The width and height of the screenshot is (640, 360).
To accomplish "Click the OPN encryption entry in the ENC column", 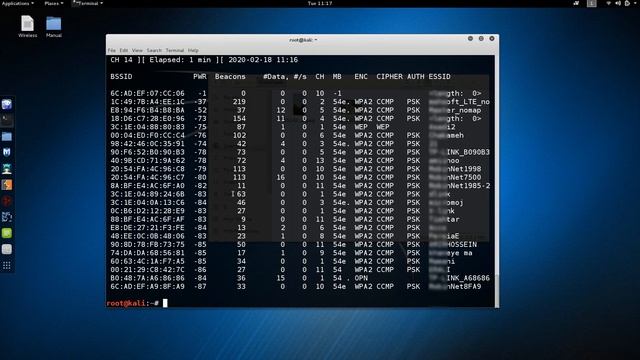I will pyautogui.click(x=361, y=278).
